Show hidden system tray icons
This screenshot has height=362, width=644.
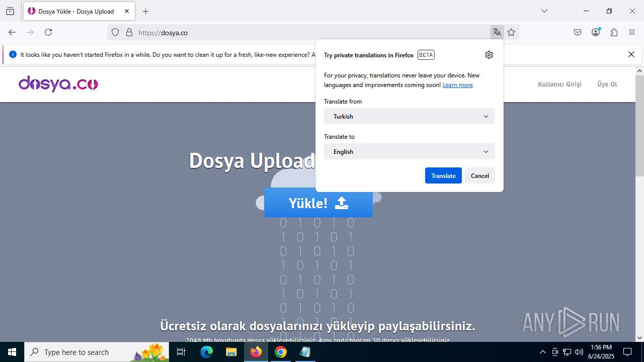click(542, 352)
